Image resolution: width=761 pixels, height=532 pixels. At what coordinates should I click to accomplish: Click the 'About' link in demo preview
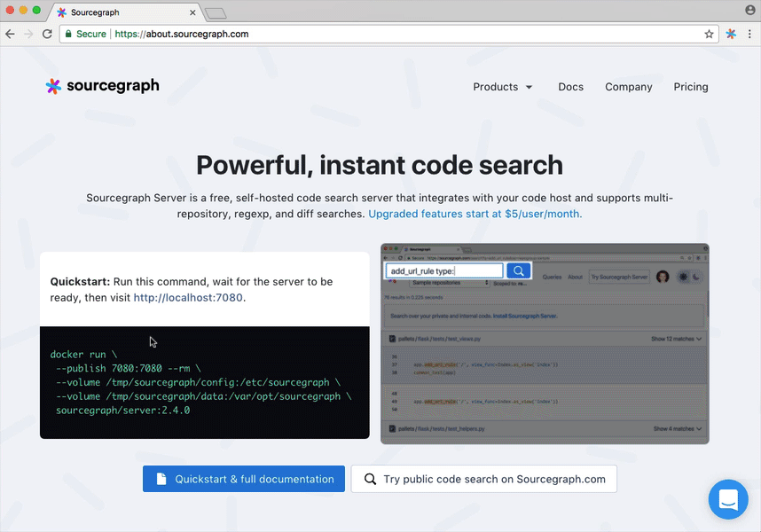575,277
